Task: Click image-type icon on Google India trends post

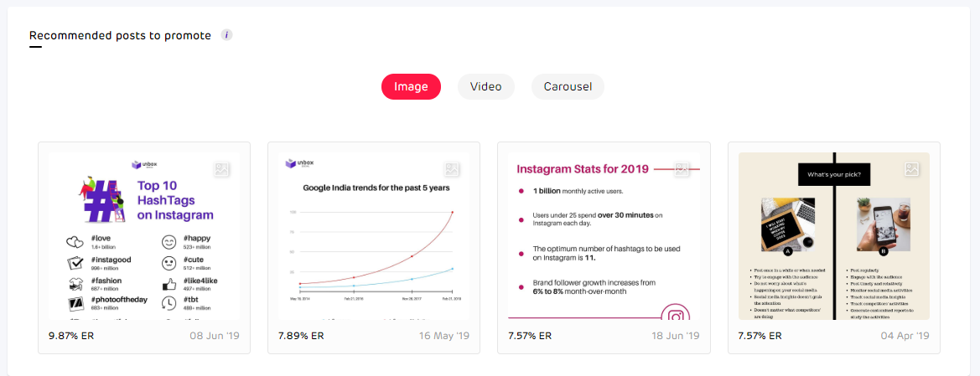Action: (x=452, y=169)
